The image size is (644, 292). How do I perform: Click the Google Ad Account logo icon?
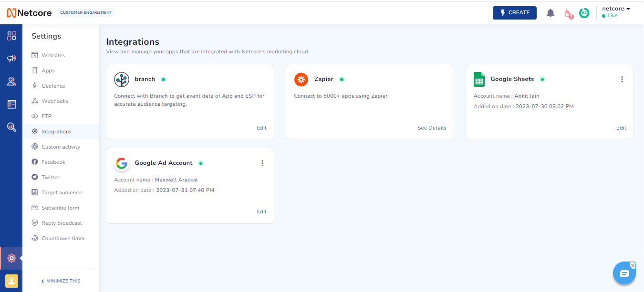point(122,163)
